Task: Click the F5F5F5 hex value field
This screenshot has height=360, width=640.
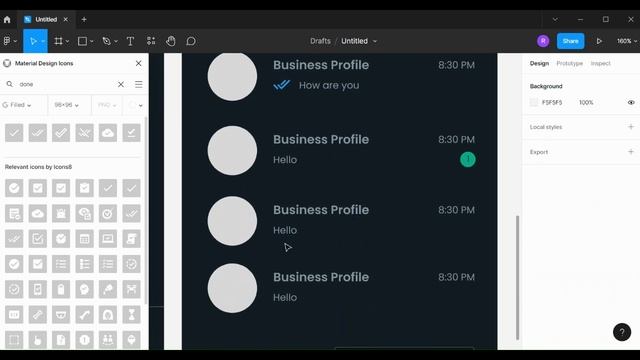Action: tap(552, 102)
